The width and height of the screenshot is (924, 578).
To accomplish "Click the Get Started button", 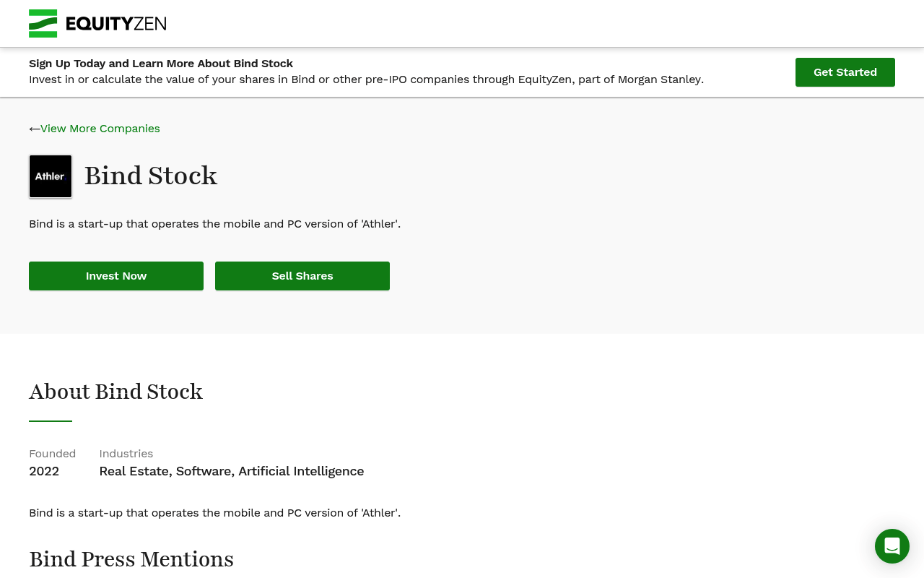I will [845, 72].
